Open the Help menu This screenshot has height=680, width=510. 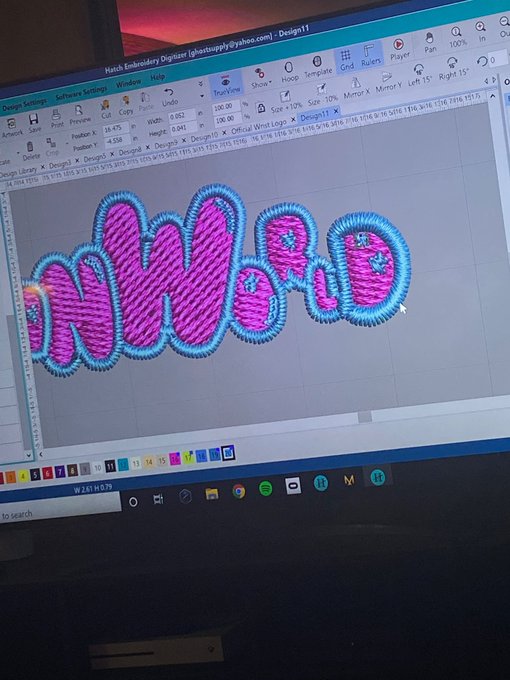pyautogui.click(x=157, y=78)
